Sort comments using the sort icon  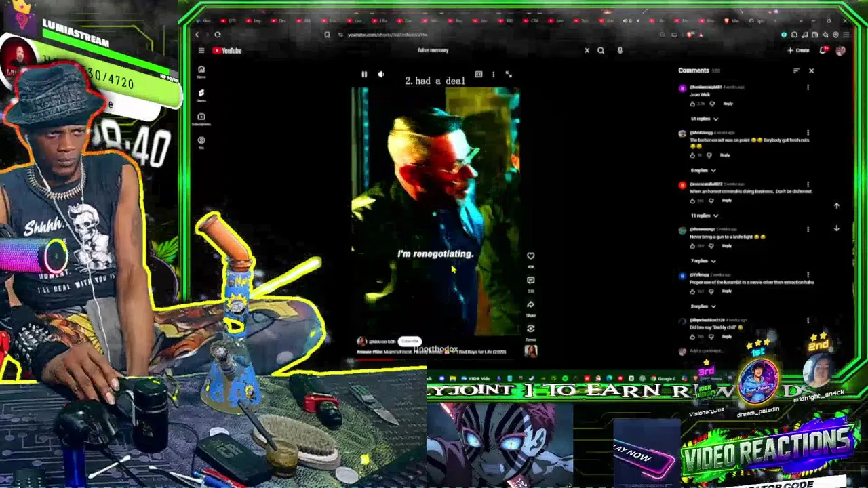[796, 70]
